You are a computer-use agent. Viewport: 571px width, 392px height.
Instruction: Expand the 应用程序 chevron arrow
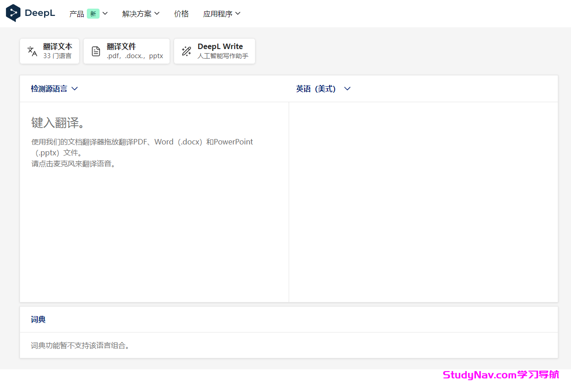(238, 14)
